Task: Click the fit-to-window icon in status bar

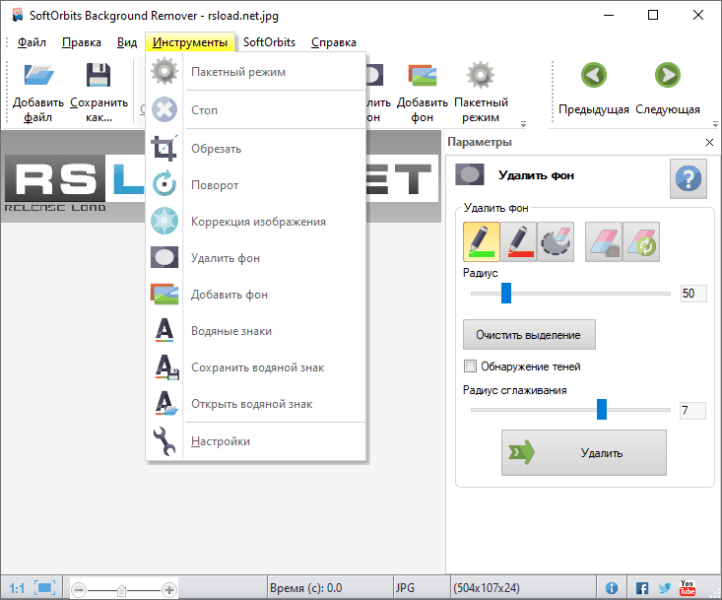Action: [45, 588]
